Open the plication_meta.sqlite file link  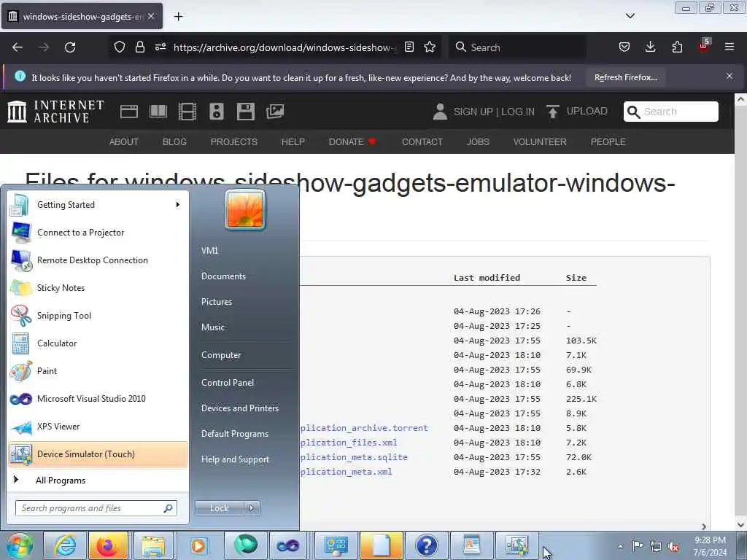coord(354,457)
